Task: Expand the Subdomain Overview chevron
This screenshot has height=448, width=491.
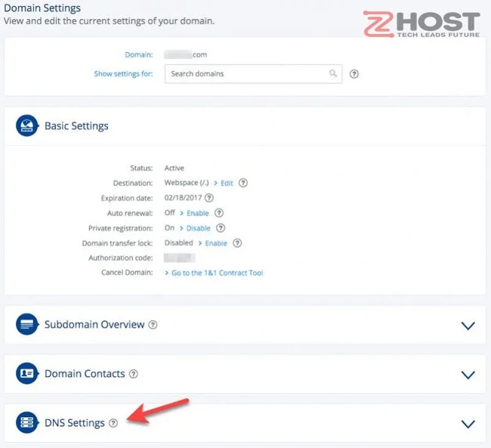Action: (x=468, y=326)
